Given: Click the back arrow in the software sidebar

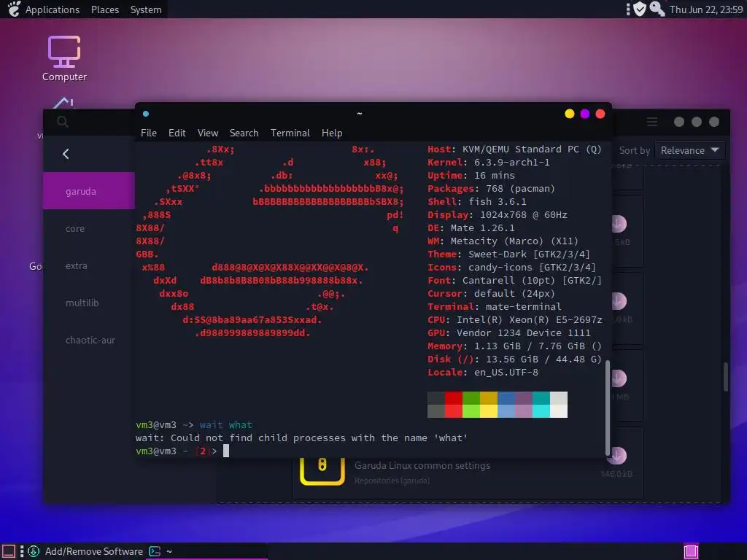Looking at the screenshot, I should point(66,154).
